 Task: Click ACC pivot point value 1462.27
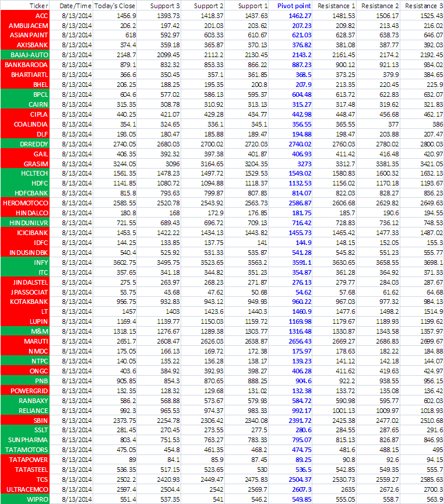point(300,16)
